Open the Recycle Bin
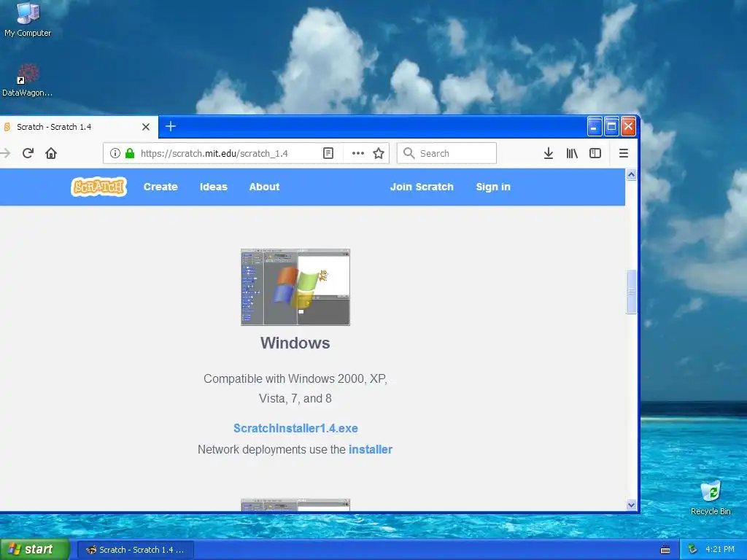This screenshot has height=560, width=747. click(711, 498)
